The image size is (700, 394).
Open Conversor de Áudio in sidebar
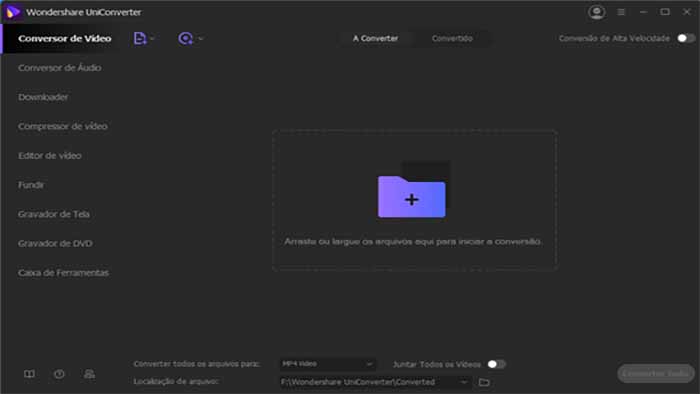tap(60, 68)
